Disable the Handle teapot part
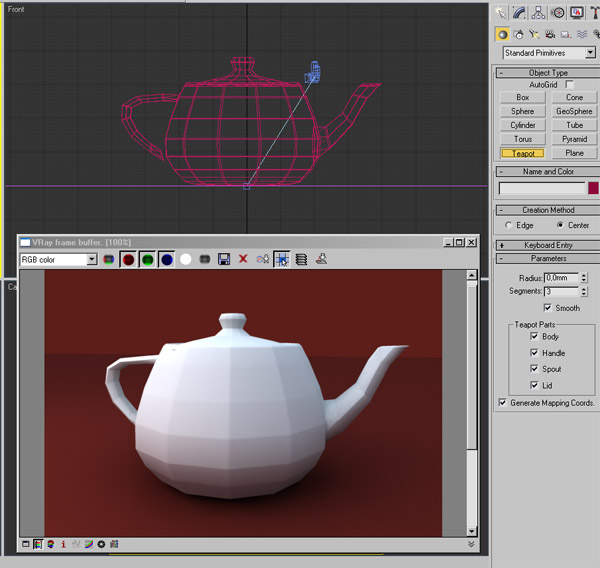The height and width of the screenshot is (568, 600). [x=533, y=353]
